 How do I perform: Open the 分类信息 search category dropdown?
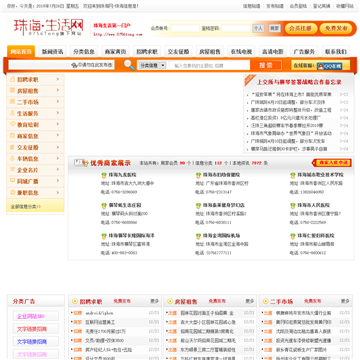152,65
